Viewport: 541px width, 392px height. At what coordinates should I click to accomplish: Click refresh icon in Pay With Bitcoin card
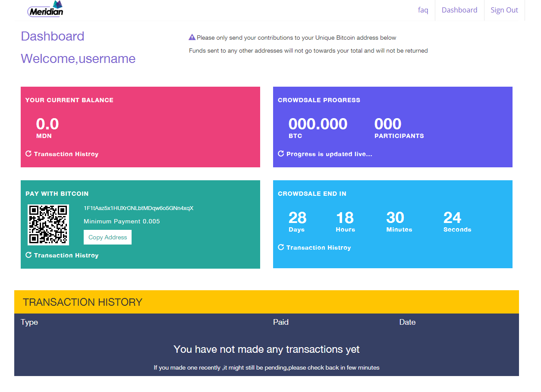click(28, 255)
